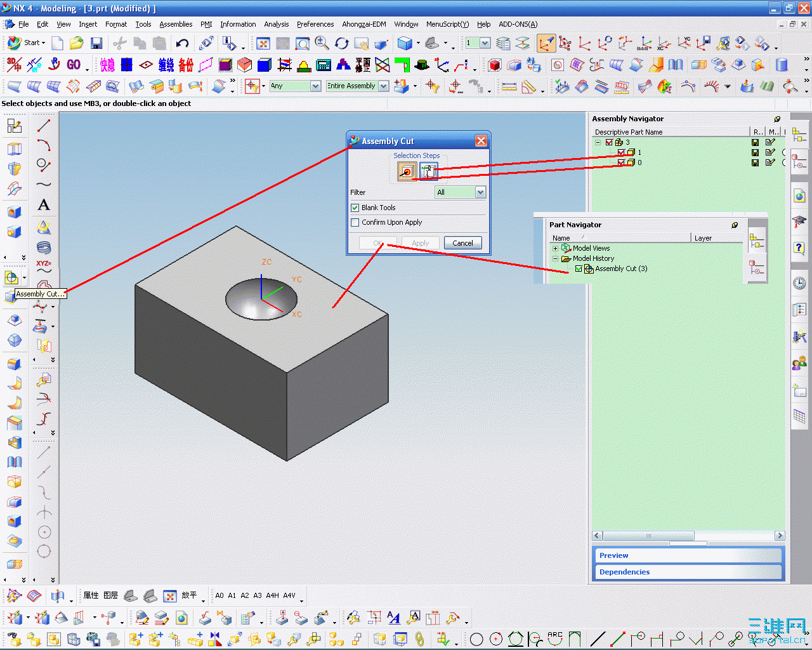Open the File menu

pos(23,24)
